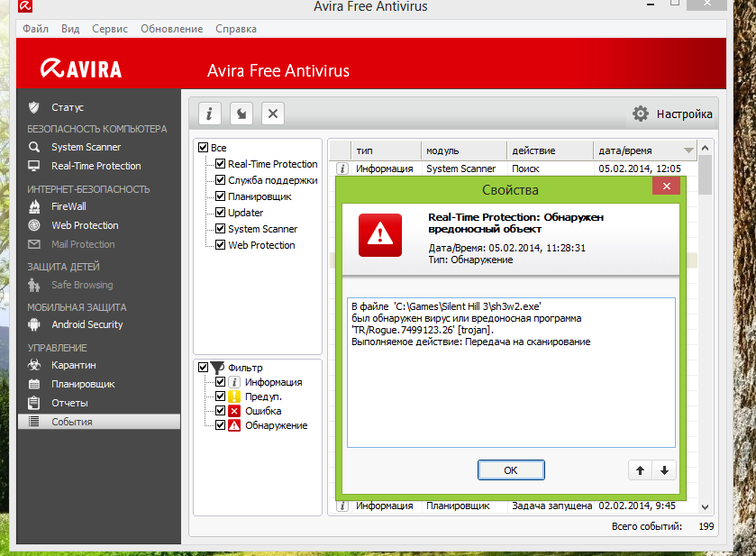The height and width of the screenshot is (556, 756).
Task: Toggle the Информация filter checkbox
Action: (x=221, y=382)
